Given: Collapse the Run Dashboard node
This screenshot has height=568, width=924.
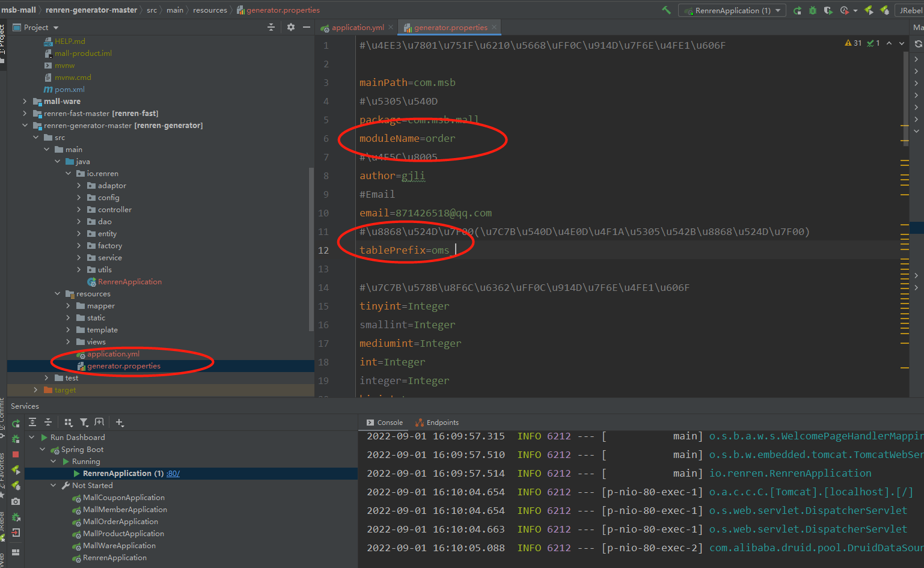Looking at the screenshot, I should [x=32, y=438].
